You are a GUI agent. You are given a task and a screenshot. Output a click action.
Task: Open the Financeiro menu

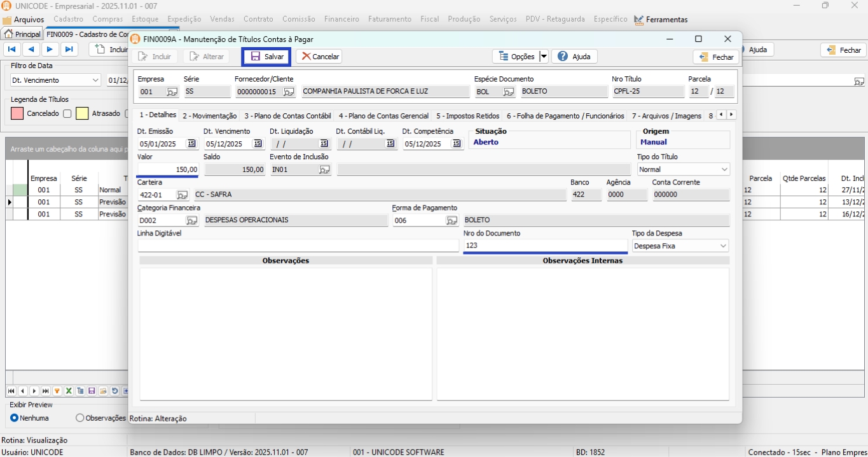pos(341,19)
